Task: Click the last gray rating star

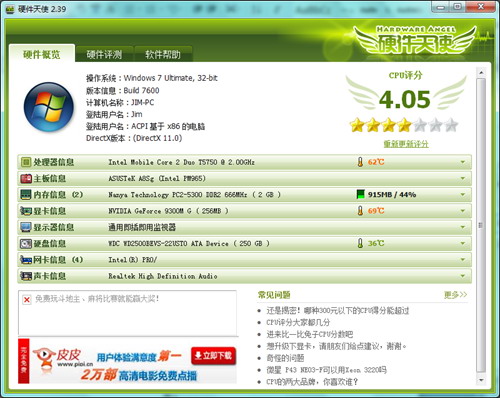Action: [x=451, y=125]
